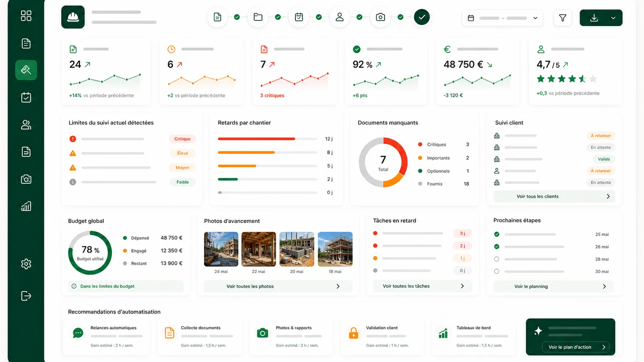Go to the calendar step in progress stepper
Image resolution: width=644 pixels, height=362 pixels.
point(299,17)
